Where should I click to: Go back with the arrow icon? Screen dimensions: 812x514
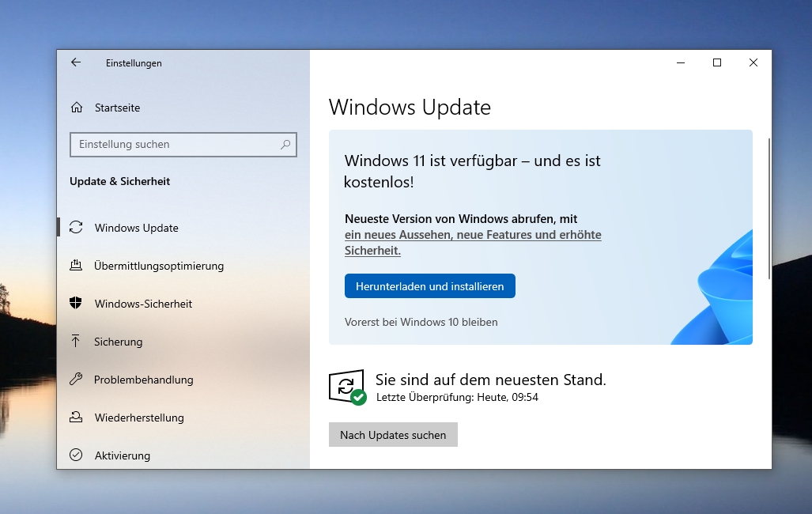76,62
